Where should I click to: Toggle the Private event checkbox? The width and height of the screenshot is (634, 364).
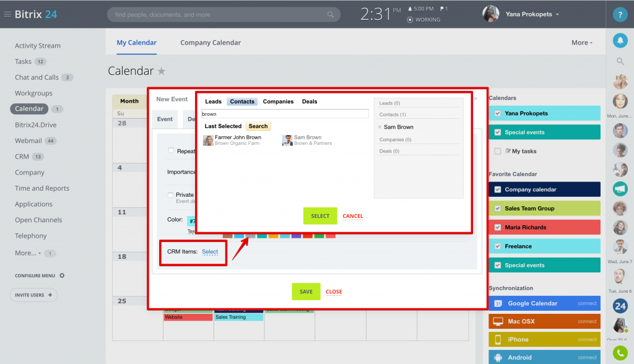tap(170, 195)
